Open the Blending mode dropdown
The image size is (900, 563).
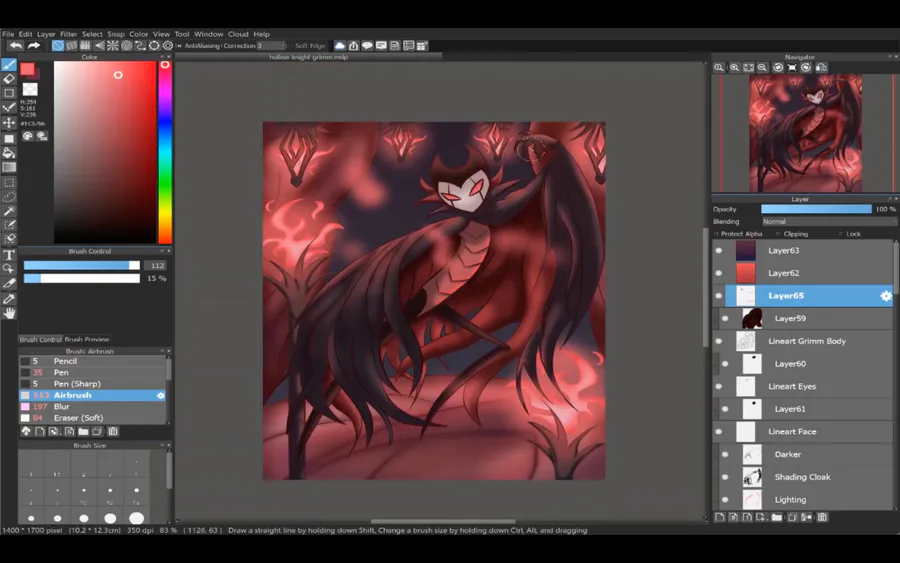pyautogui.click(x=828, y=222)
